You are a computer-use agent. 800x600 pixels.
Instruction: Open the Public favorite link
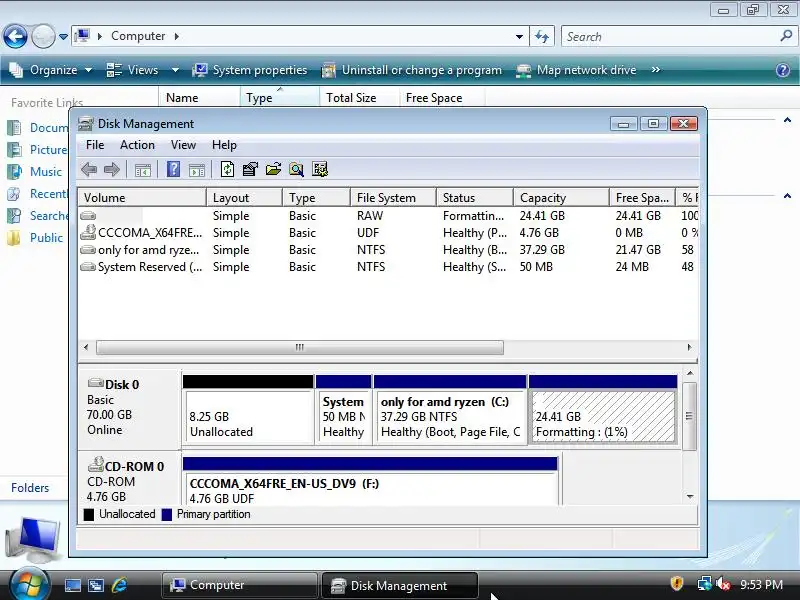(35, 238)
